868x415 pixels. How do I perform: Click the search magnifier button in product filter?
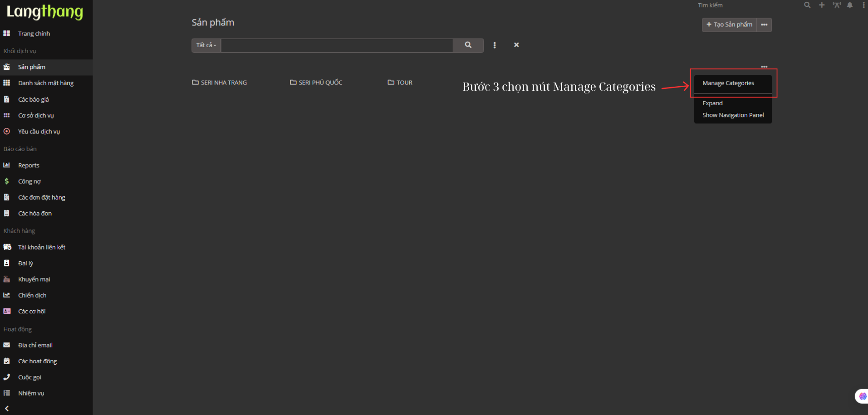coord(468,45)
